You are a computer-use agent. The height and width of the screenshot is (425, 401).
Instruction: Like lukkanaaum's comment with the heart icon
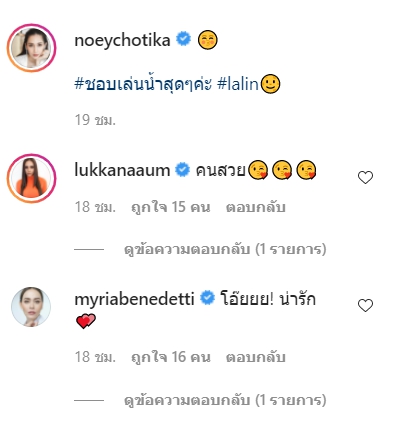[365, 177]
